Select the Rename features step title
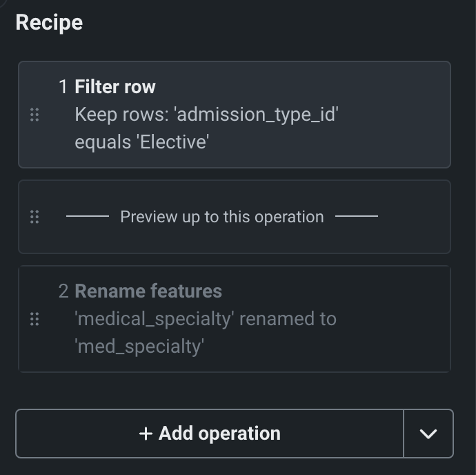Viewport: 476px width, 475px height. (x=148, y=291)
